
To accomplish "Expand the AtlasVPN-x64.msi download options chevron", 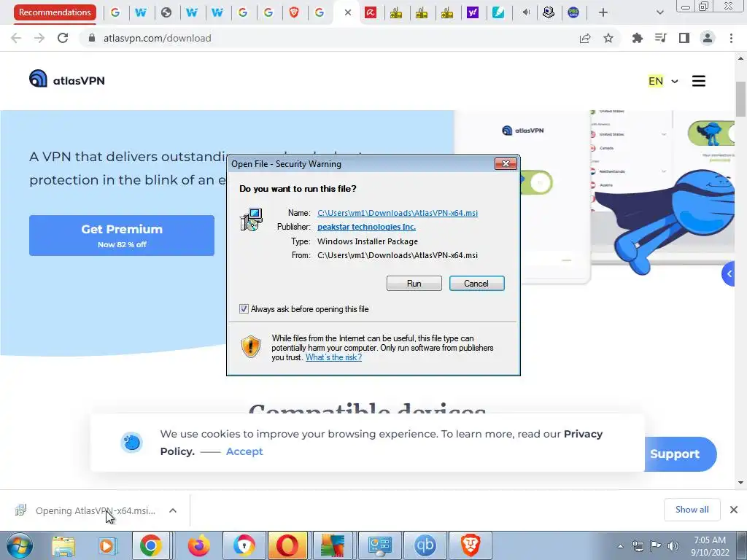I will [173, 510].
